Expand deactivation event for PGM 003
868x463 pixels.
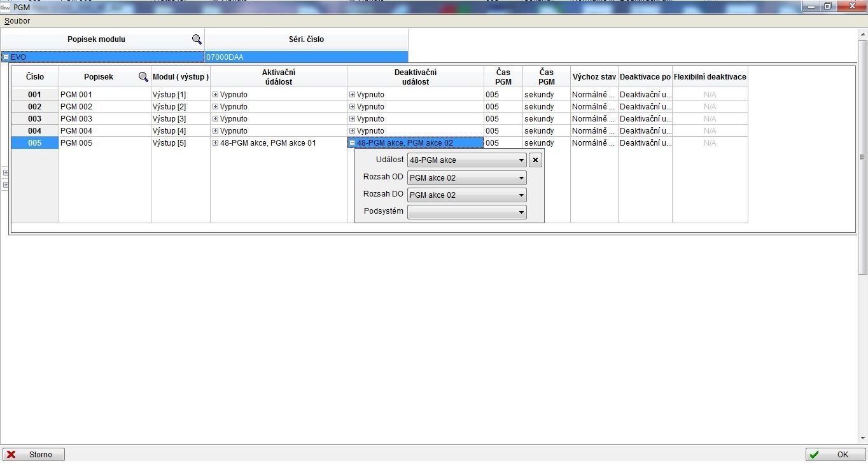pos(352,119)
